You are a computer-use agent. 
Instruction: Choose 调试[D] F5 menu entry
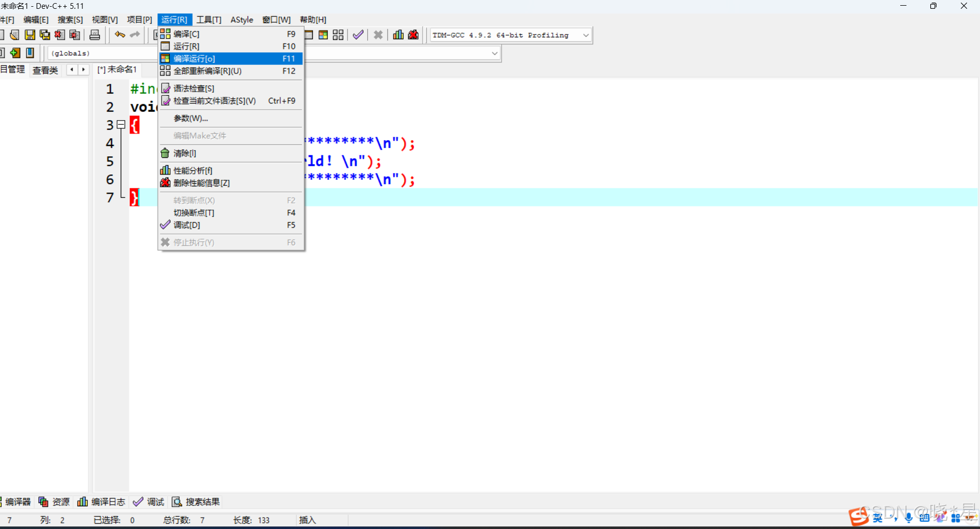[x=230, y=225]
